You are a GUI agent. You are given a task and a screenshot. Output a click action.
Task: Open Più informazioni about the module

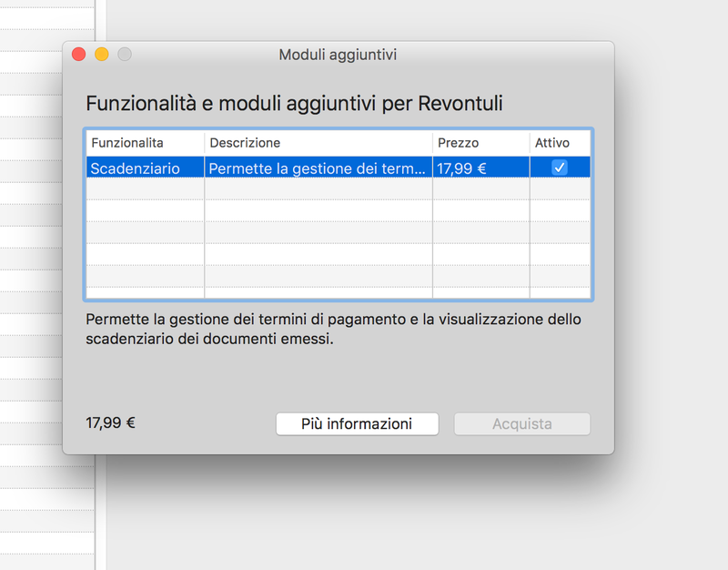coord(357,423)
